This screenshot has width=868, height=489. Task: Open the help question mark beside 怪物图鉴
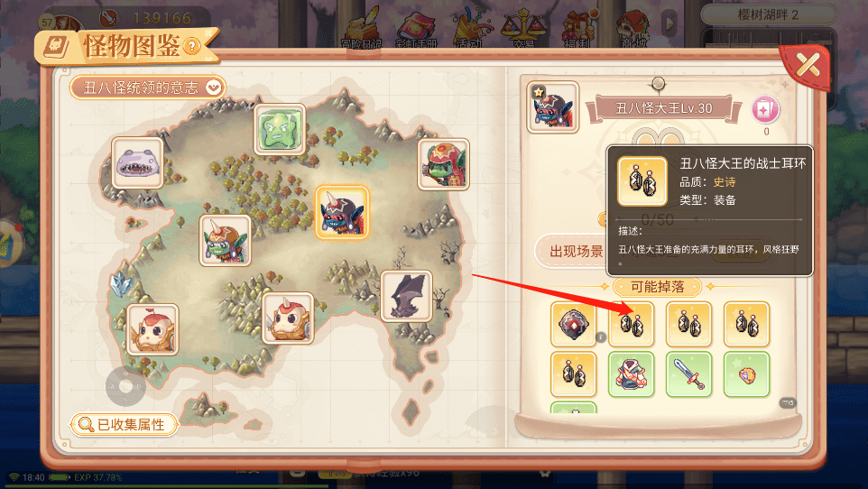tap(191, 46)
